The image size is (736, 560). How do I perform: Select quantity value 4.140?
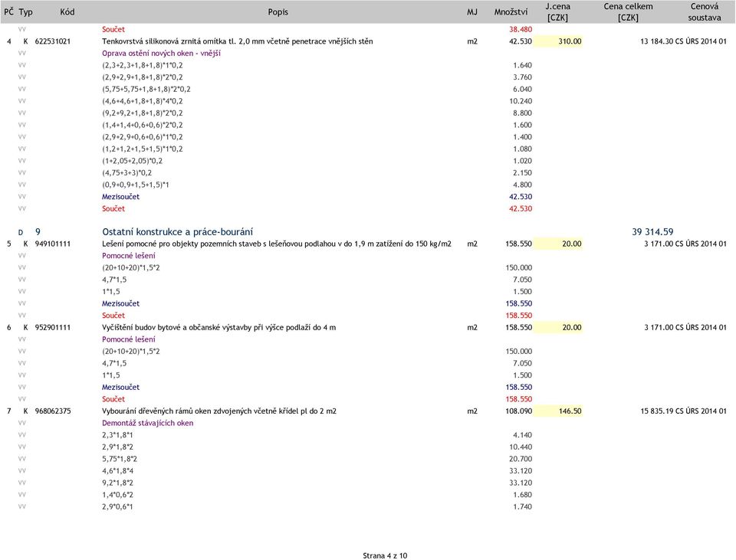[522, 435]
